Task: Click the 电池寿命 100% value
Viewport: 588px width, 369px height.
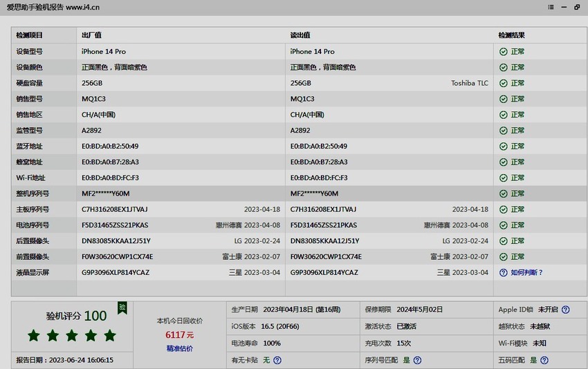Action: click(272, 343)
